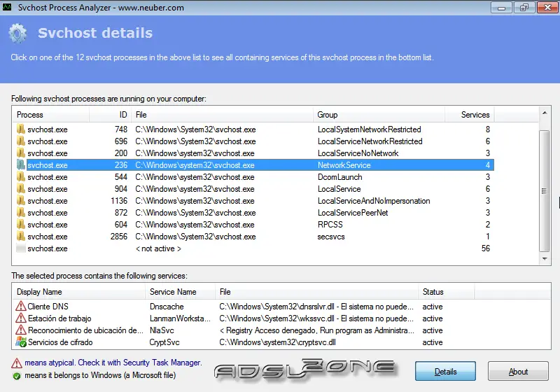This screenshot has width=560, height=392.
Task: Click the cryptsvc.dll file path
Action: click(x=277, y=342)
